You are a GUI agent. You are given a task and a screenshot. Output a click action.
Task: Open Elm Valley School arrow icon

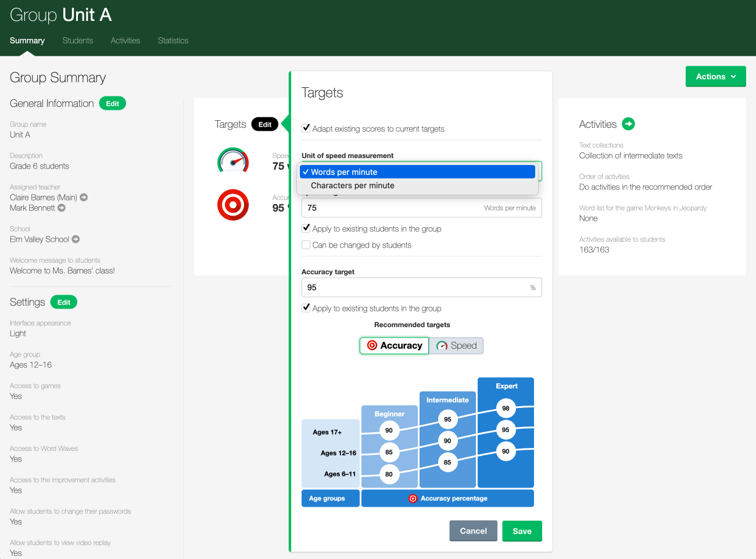point(76,239)
